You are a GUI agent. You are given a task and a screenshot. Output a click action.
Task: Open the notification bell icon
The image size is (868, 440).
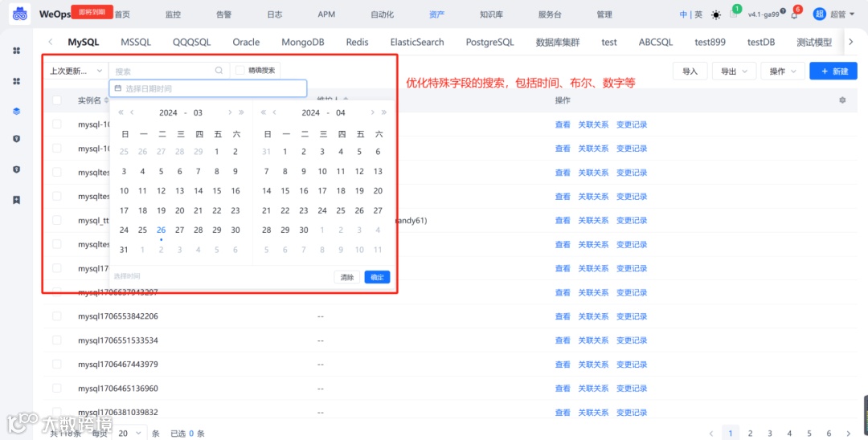[794, 15]
